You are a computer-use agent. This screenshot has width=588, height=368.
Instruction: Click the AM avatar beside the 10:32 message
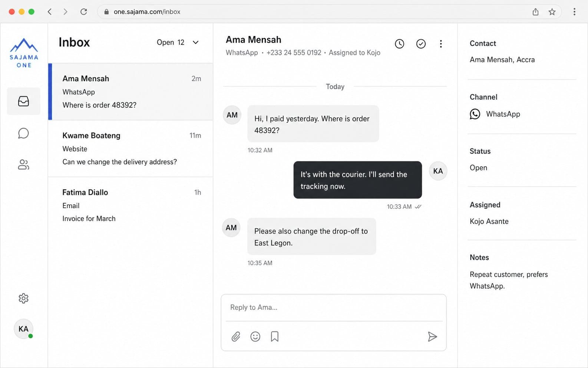(232, 115)
